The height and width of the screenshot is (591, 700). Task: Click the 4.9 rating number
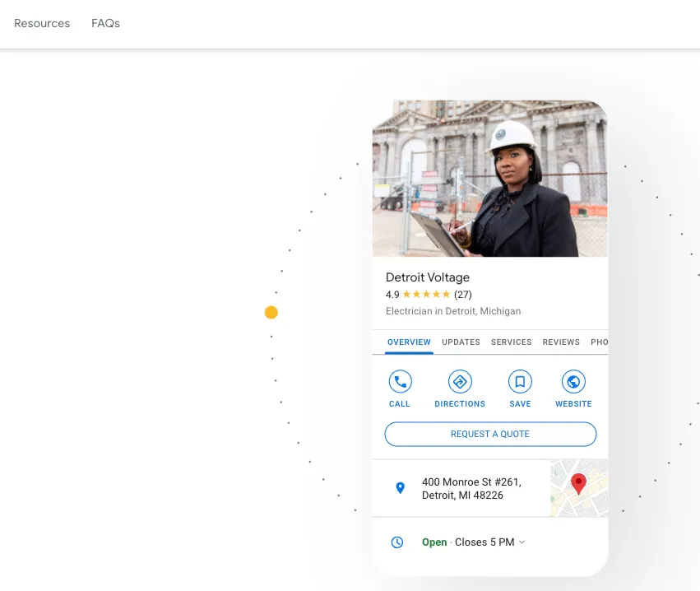[x=392, y=295]
